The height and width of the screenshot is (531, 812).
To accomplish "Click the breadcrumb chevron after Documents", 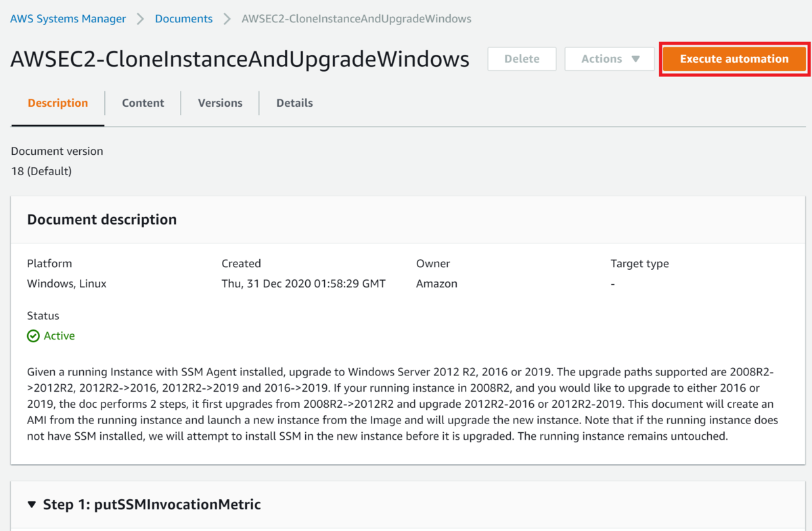I will click(227, 19).
